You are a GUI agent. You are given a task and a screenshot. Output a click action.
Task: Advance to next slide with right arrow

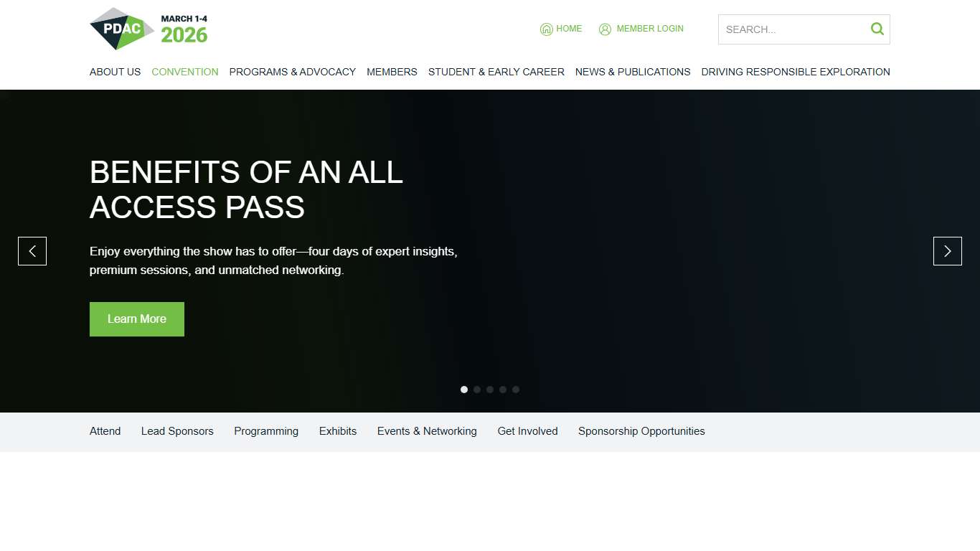(947, 251)
